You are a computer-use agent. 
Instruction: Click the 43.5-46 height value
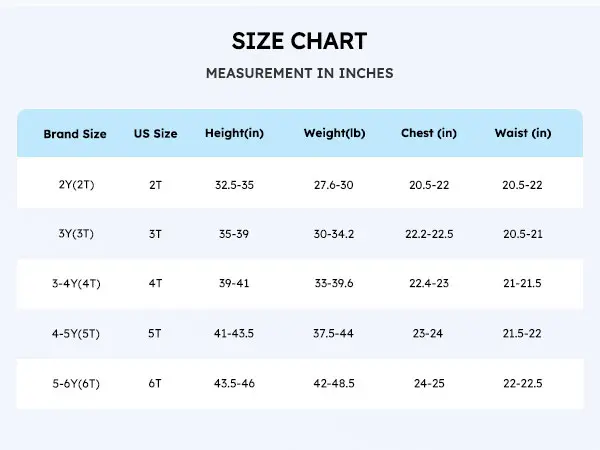(234, 383)
